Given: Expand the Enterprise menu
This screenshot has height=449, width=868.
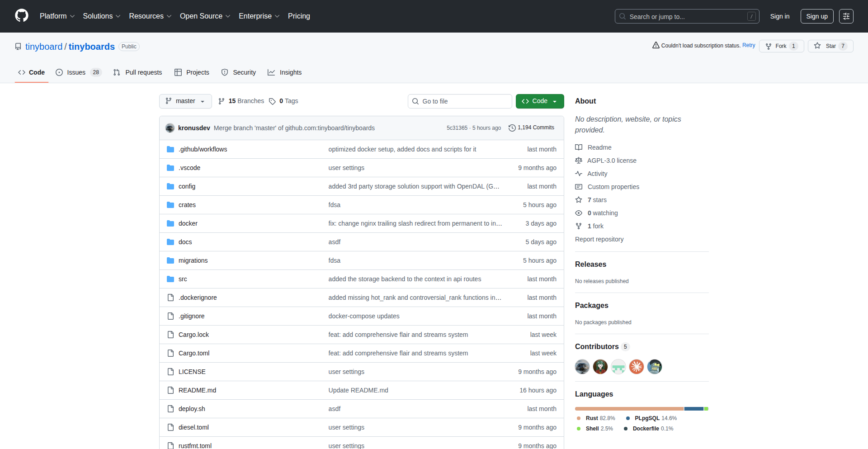Looking at the screenshot, I should click(259, 16).
